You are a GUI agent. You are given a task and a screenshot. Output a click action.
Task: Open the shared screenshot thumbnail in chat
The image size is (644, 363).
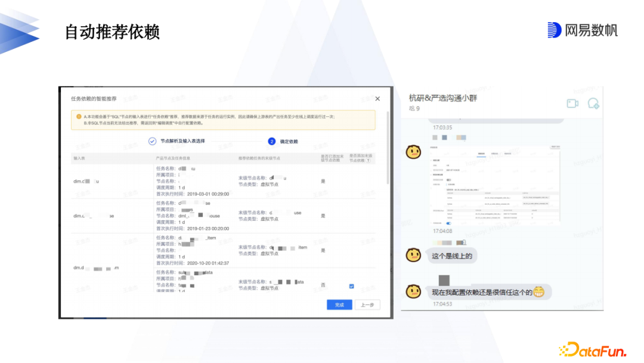point(494,184)
